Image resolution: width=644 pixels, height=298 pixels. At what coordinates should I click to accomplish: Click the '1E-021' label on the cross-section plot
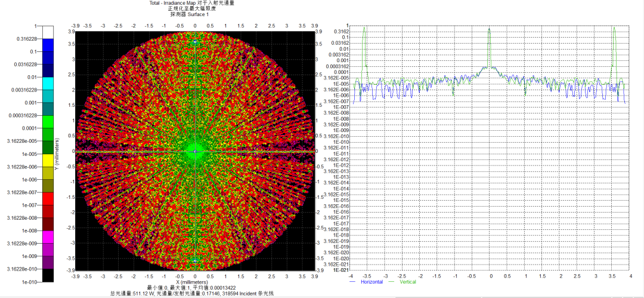click(340, 269)
